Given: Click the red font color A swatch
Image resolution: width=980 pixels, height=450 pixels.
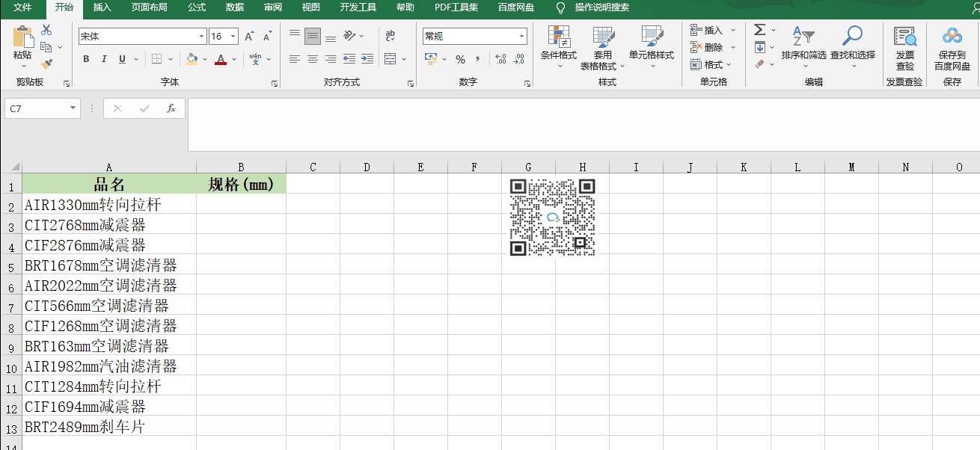Looking at the screenshot, I should click(220, 59).
